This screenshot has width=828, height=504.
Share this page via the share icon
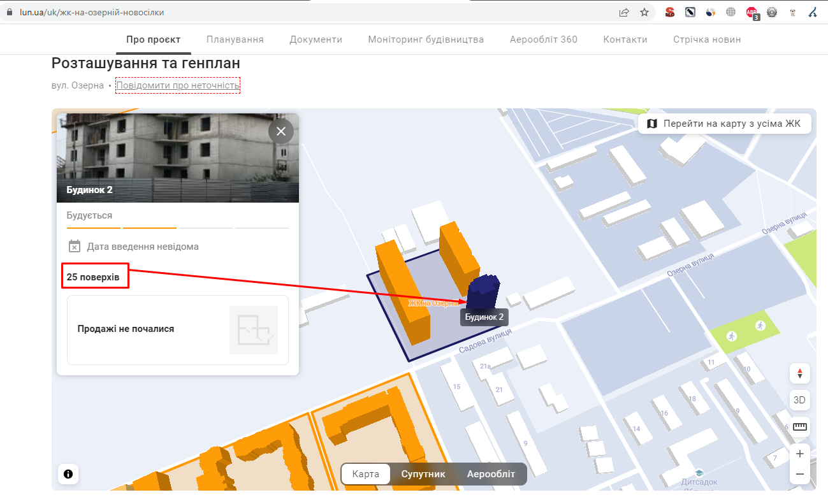(624, 12)
